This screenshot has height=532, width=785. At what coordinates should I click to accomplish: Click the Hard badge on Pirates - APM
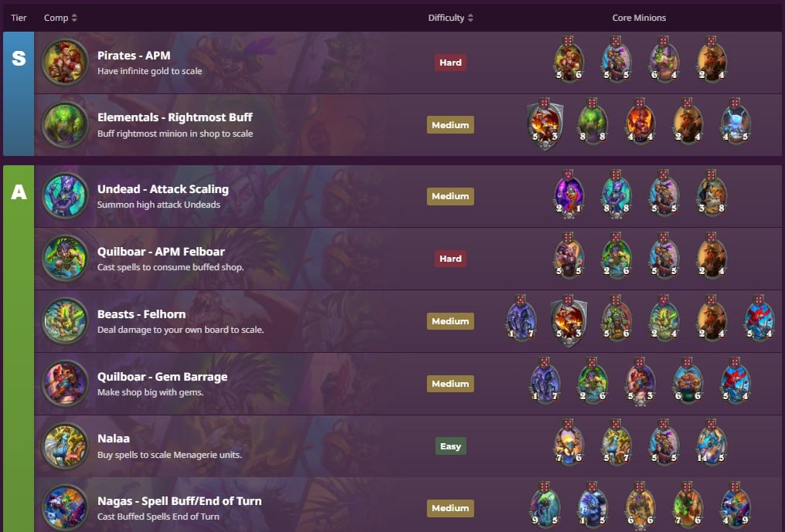450,63
